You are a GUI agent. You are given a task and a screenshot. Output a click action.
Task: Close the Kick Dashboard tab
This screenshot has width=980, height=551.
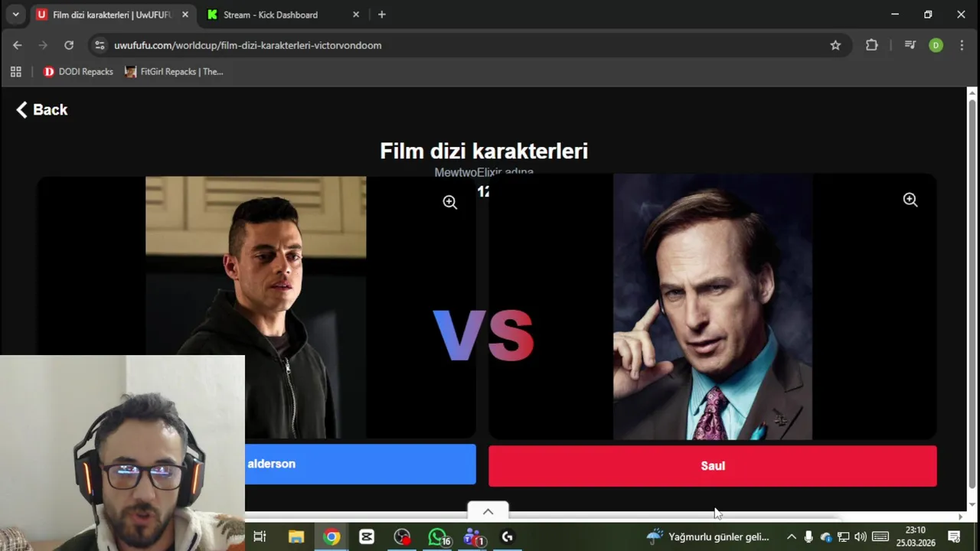[x=356, y=15]
